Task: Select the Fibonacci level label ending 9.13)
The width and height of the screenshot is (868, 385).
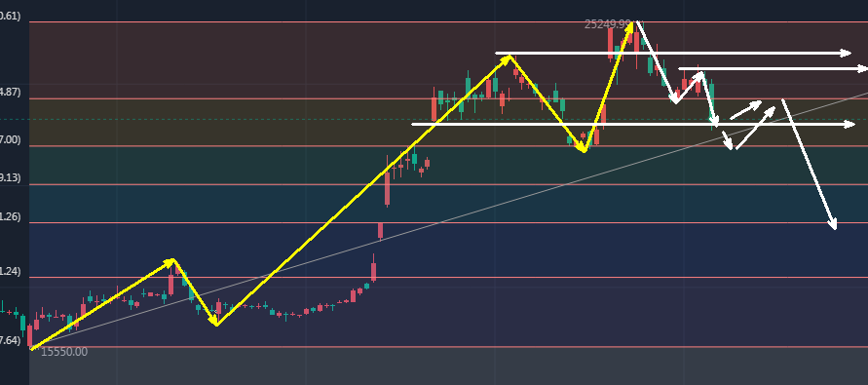Action: [10, 177]
